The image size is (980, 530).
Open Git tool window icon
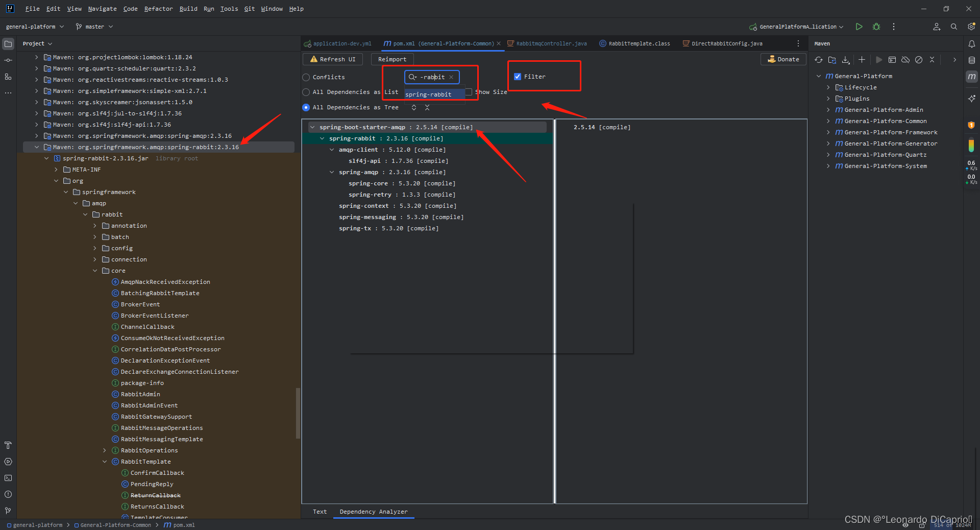point(8,511)
